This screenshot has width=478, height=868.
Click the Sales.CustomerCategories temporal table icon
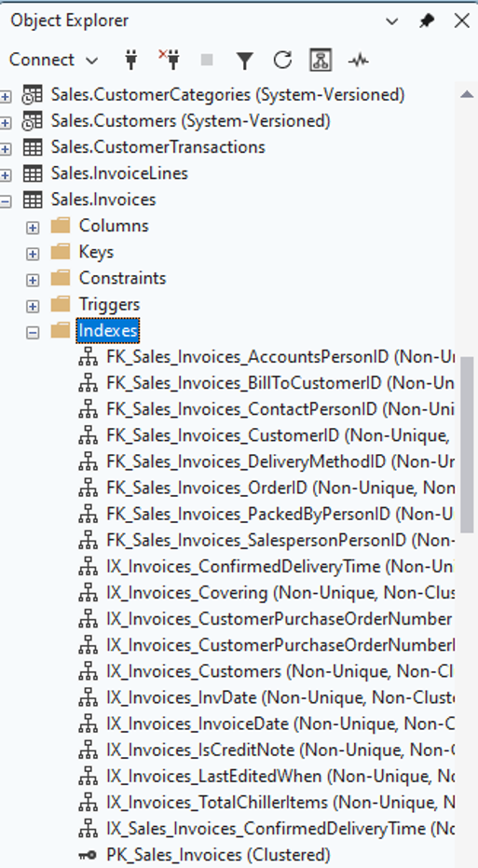tap(32, 95)
